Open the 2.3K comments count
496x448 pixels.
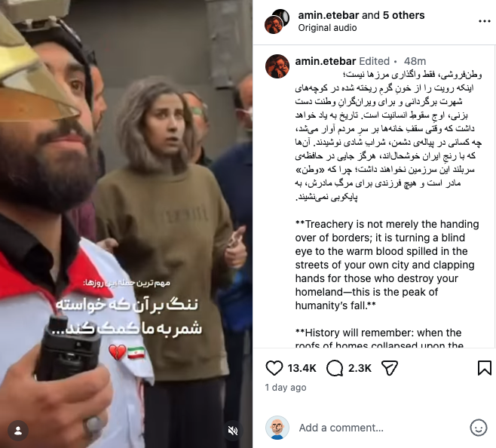360,368
